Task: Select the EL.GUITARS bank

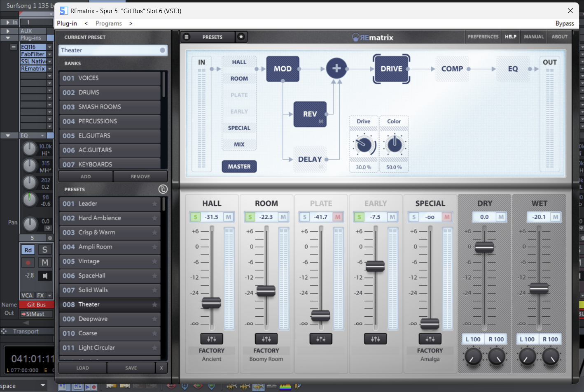Action: tap(110, 136)
